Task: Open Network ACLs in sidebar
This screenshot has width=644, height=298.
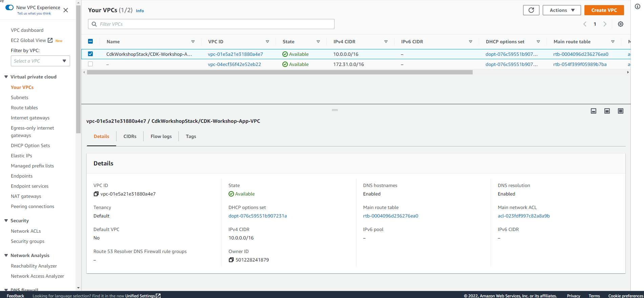Action: (x=26, y=231)
